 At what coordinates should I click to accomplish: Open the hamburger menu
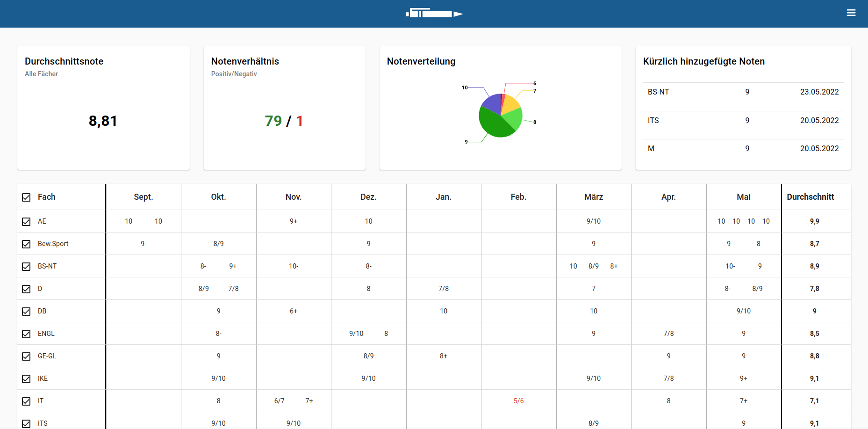pyautogui.click(x=851, y=13)
